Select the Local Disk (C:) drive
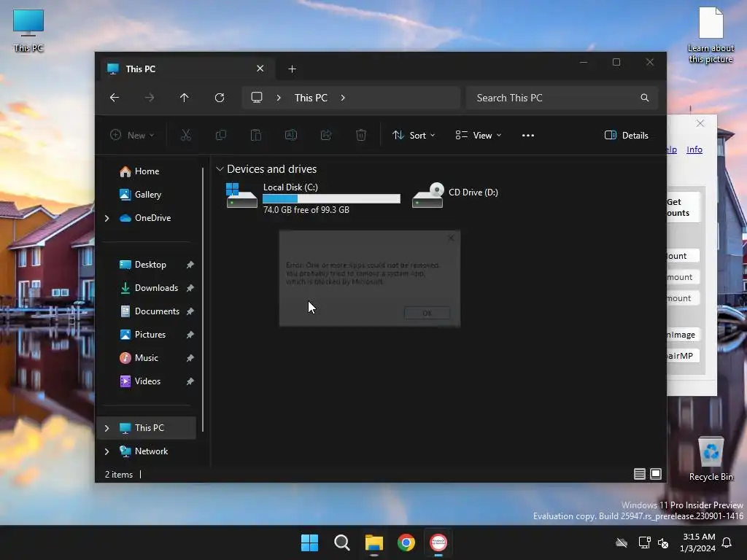The image size is (747, 560). click(313, 198)
